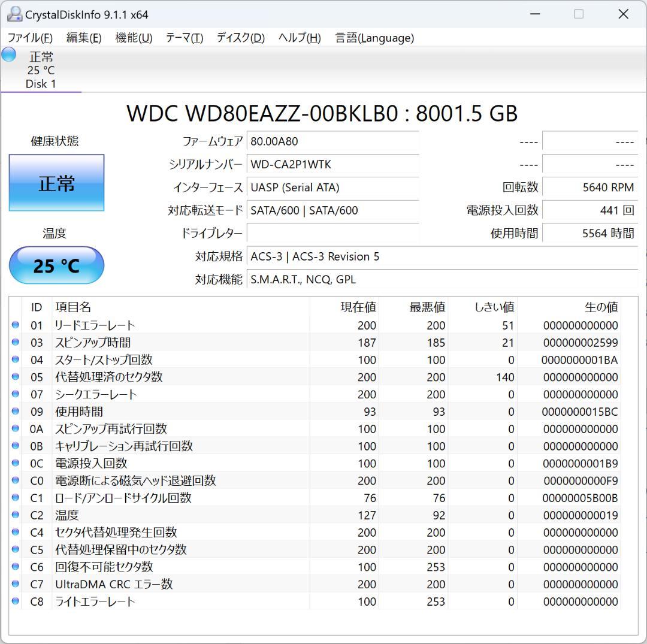Click the status dot beside UltraDMA CRC エラー数
647x644 pixels.
(x=15, y=584)
